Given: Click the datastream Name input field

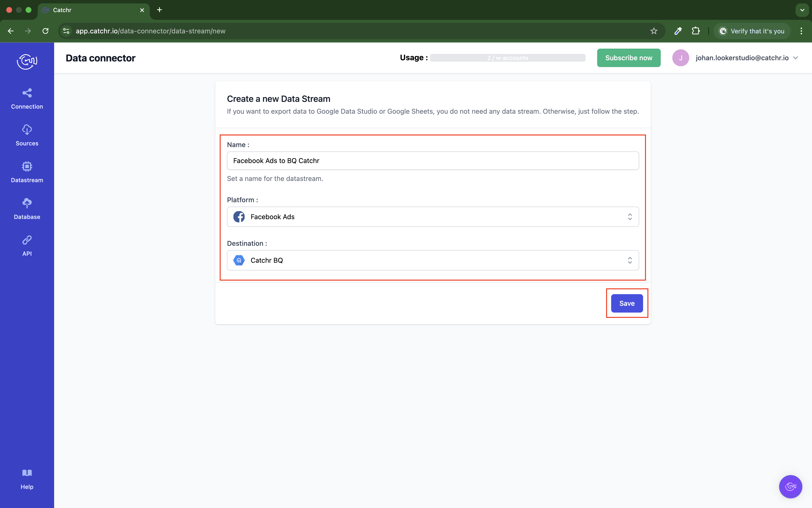Looking at the screenshot, I should pos(433,161).
